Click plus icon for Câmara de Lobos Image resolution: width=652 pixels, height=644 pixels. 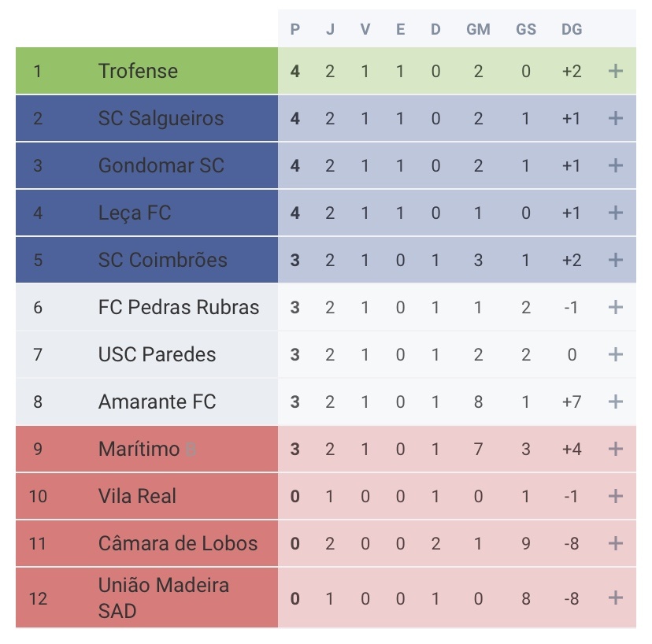(x=615, y=543)
